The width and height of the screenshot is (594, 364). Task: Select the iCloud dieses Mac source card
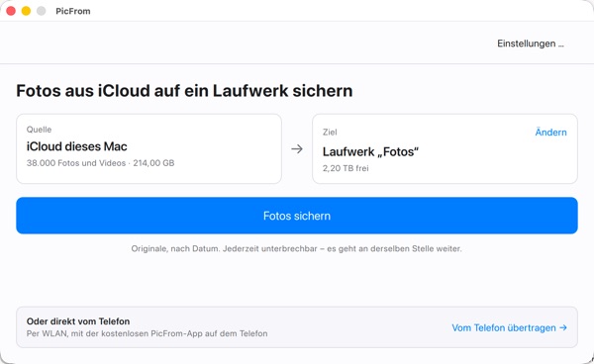(x=148, y=148)
